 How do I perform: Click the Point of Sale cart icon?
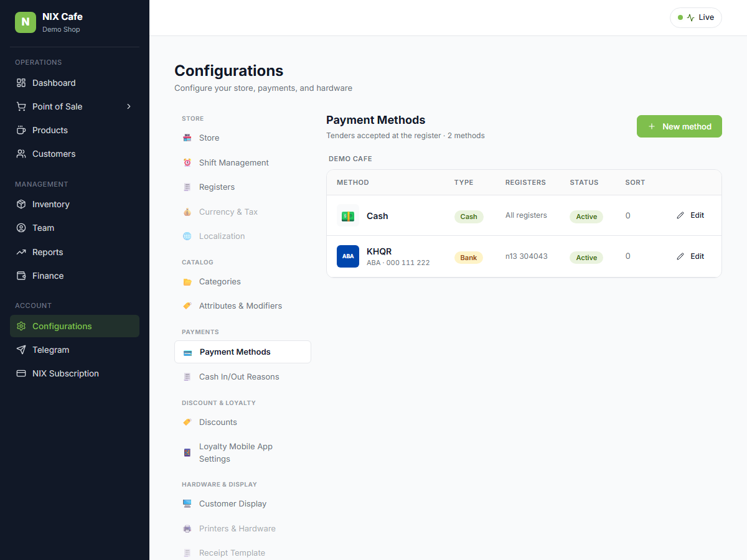21,106
